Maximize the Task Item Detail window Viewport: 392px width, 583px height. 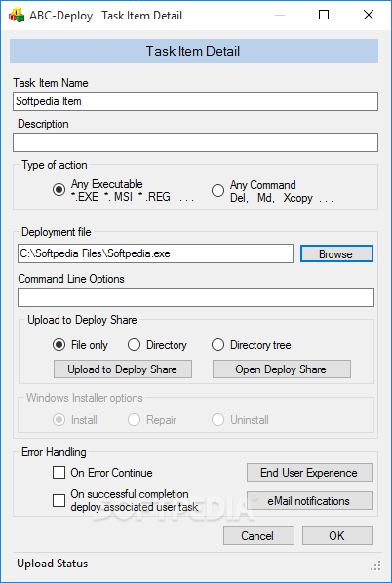click(324, 15)
